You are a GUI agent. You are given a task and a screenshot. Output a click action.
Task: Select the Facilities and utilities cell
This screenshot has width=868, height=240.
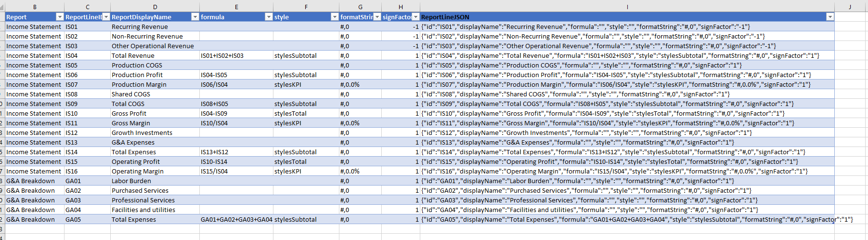point(155,210)
